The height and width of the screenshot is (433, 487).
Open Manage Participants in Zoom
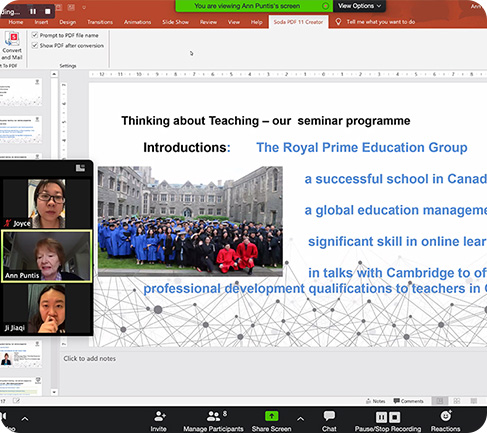[x=213, y=421]
